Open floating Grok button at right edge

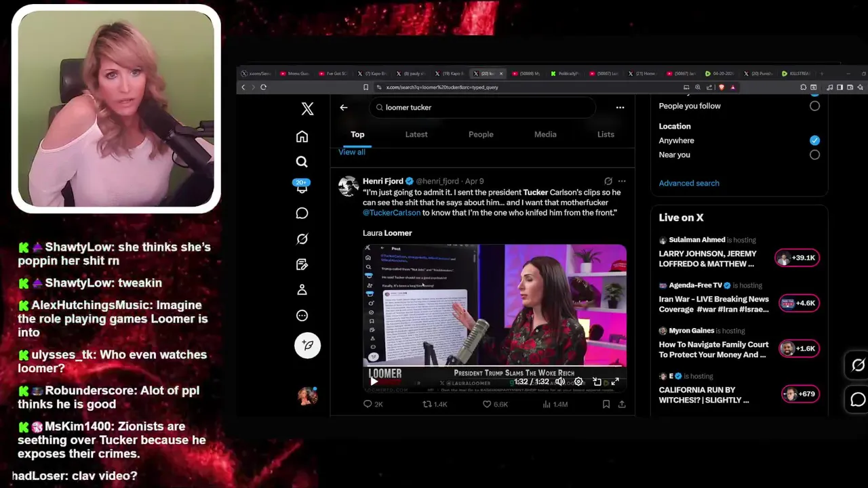point(858,365)
